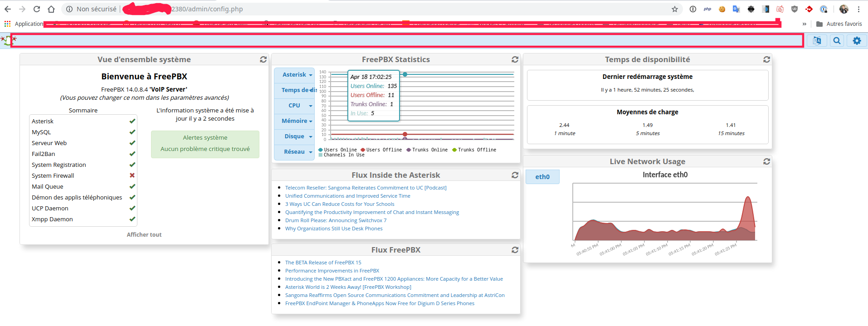The width and height of the screenshot is (868, 326).
Task: Toggle the Users Offline legend series
Action: point(381,150)
